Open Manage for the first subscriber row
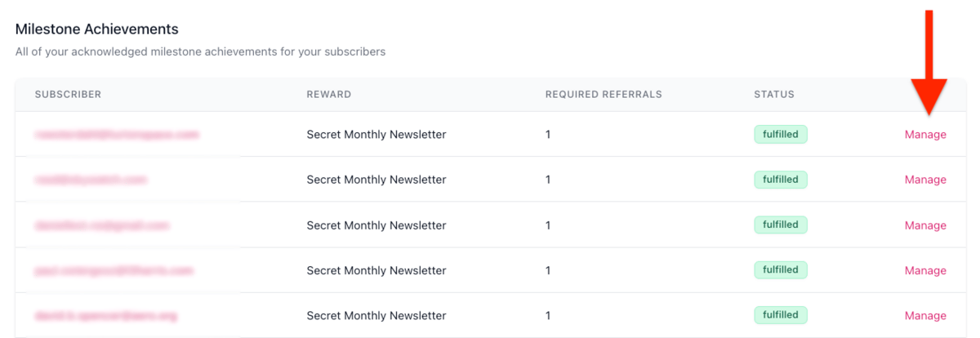980x338 pixels. (925, 135)
